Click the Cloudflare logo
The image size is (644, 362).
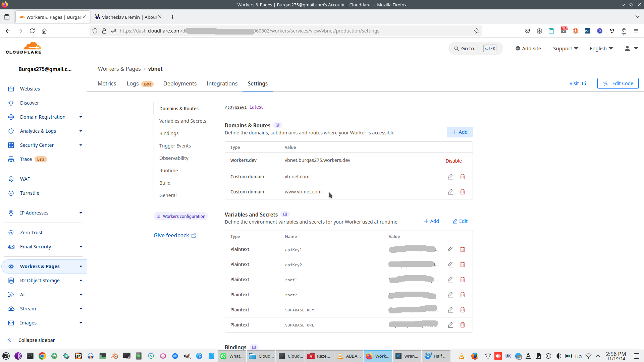(x=23, y=48)
